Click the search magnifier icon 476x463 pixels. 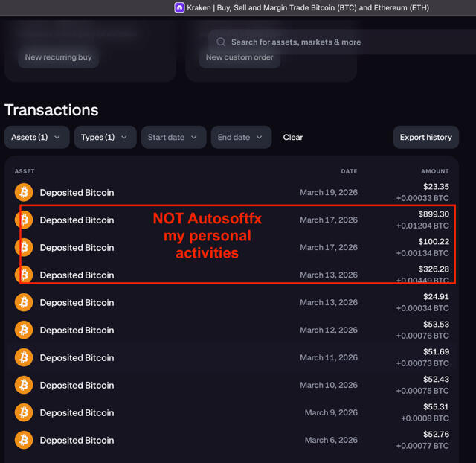(221, 42)
